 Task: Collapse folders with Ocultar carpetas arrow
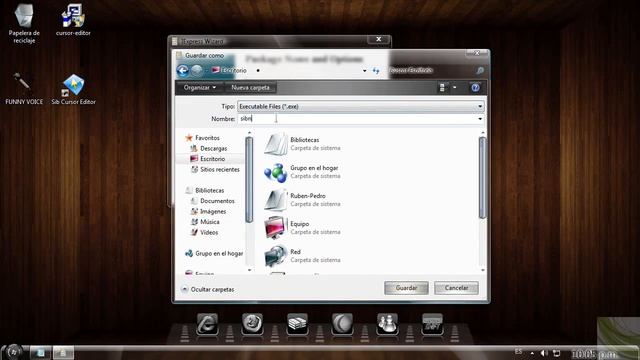coord(184,289)
